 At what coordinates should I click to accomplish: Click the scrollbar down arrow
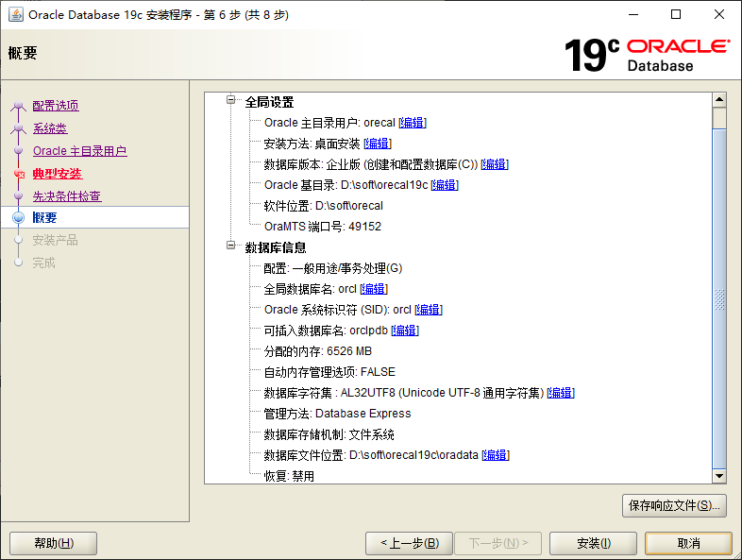[x=719, y=476]
